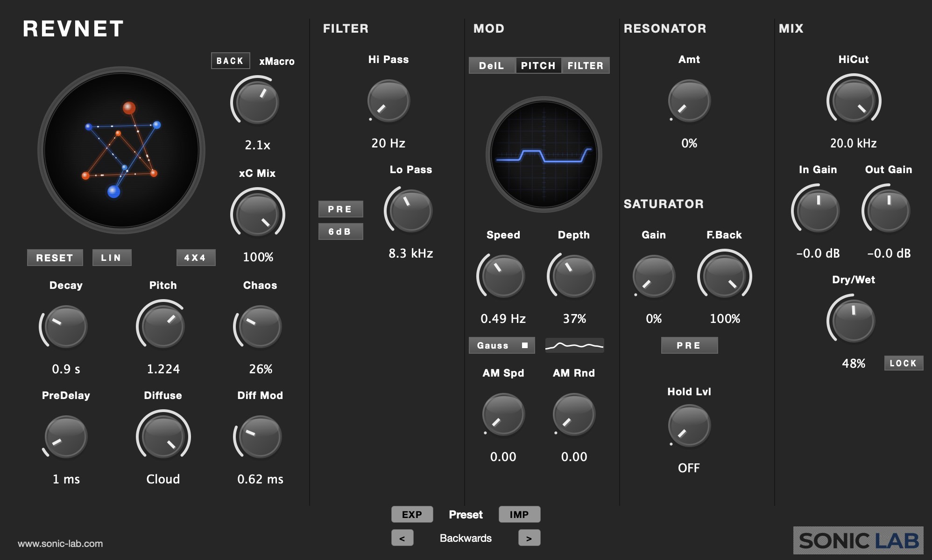
Task: Adjust the Mod Depth knob
Action: coord(573,276)
